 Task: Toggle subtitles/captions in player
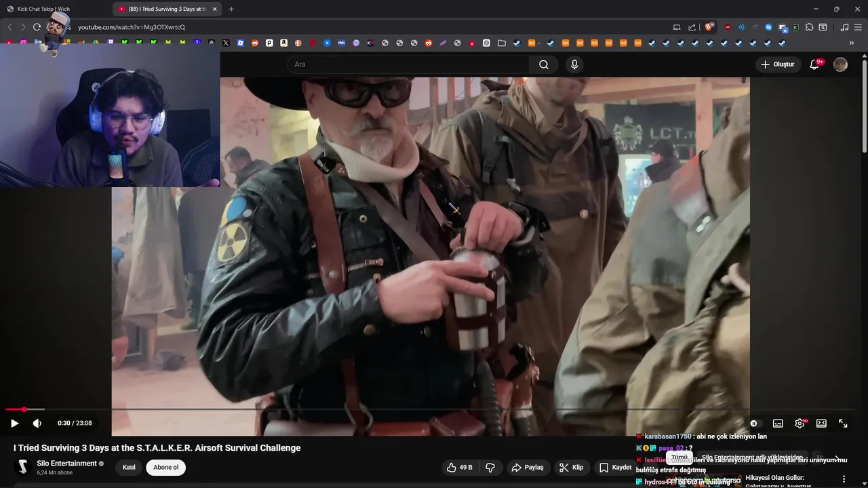(778, 423)
